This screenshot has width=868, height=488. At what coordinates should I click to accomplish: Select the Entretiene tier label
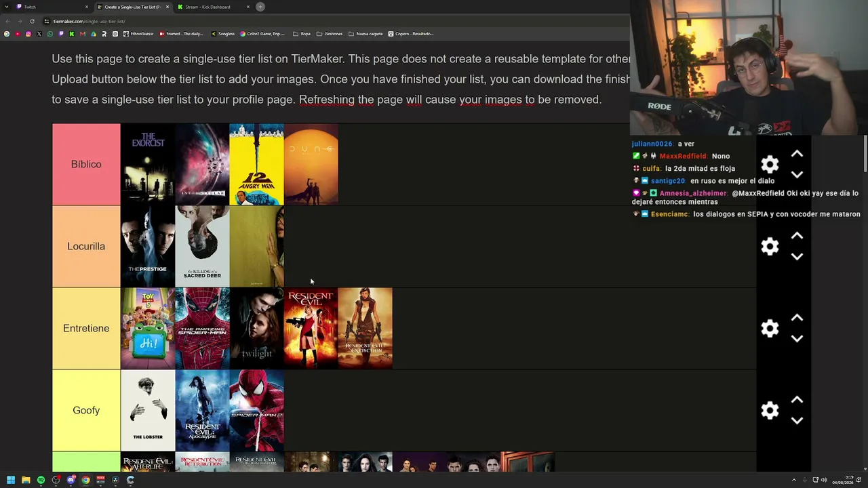point(86,329)
